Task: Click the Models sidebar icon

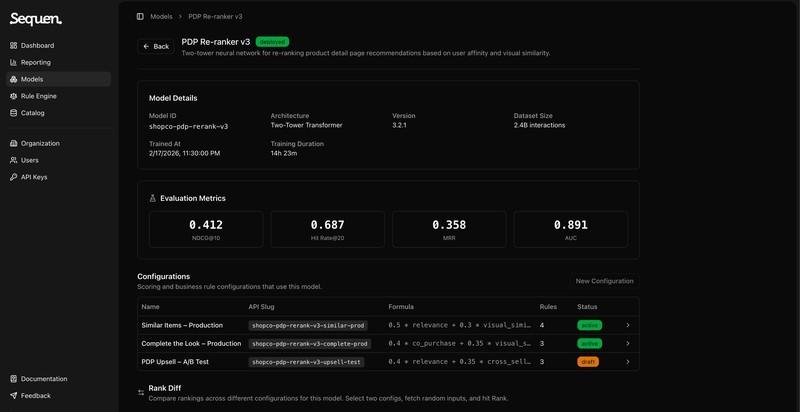Action: [x=14, y=79]
